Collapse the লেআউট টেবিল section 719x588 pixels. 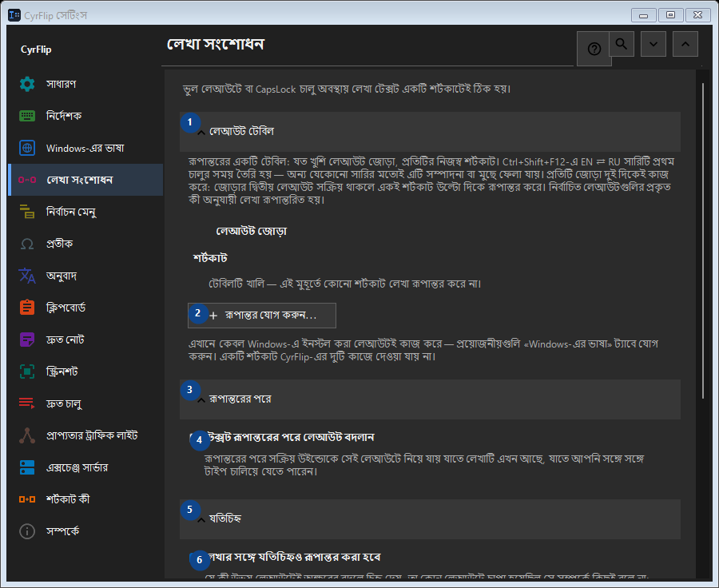pyautogui.click(x=430, y=132)
